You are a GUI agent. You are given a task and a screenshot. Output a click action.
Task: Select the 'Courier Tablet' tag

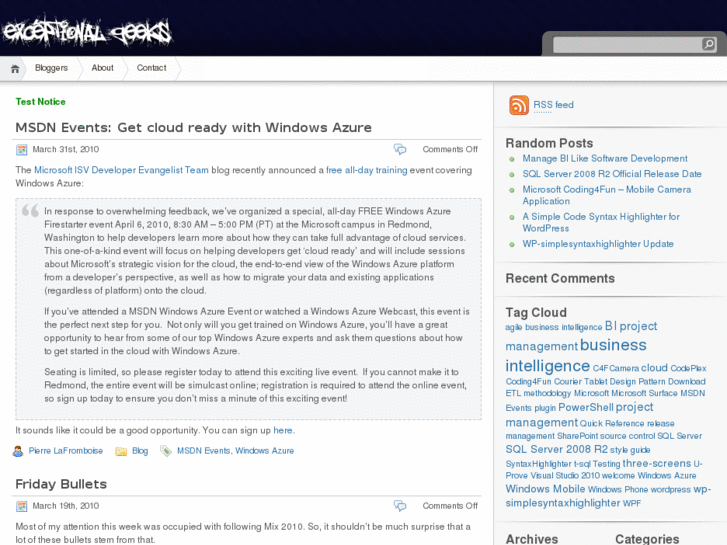pos(580,382)
